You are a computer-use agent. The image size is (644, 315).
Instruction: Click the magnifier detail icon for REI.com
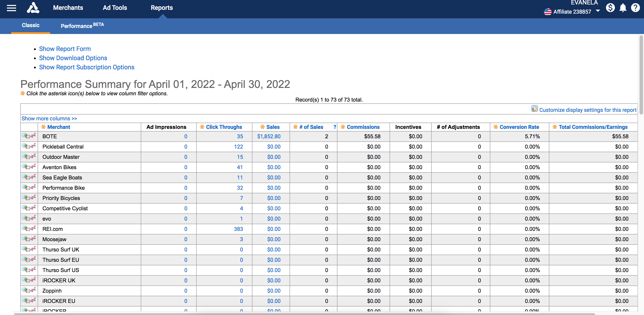tap(25, 228)
